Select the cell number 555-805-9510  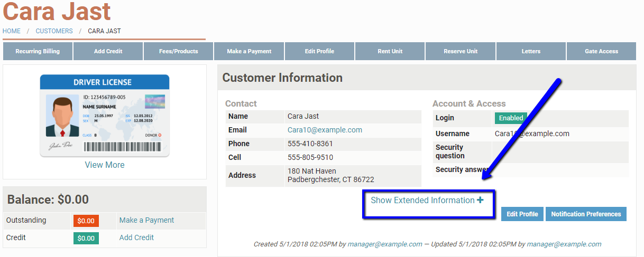[x=310, y=157]
